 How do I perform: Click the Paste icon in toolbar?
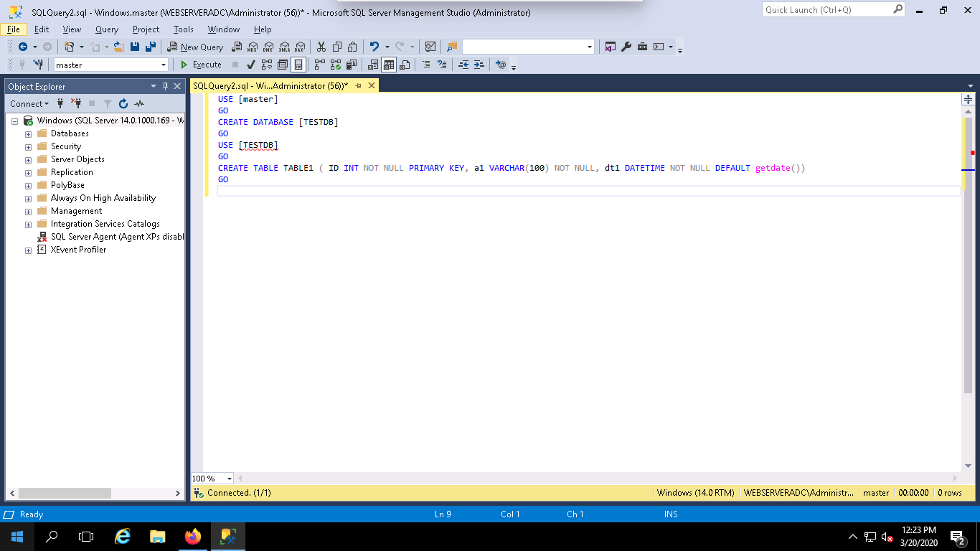coord(352,47)
